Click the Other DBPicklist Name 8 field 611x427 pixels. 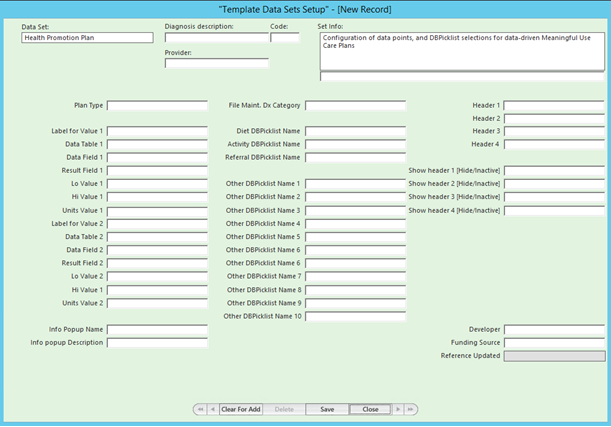355,290
